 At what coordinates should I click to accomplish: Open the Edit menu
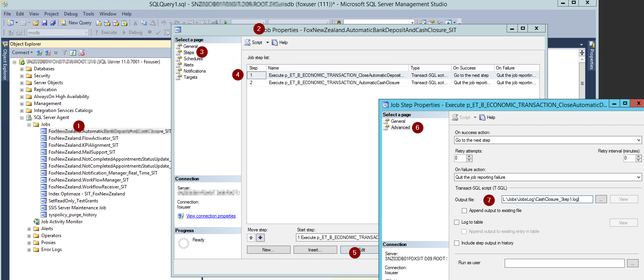pyautogui.click(x=20, y=14)
